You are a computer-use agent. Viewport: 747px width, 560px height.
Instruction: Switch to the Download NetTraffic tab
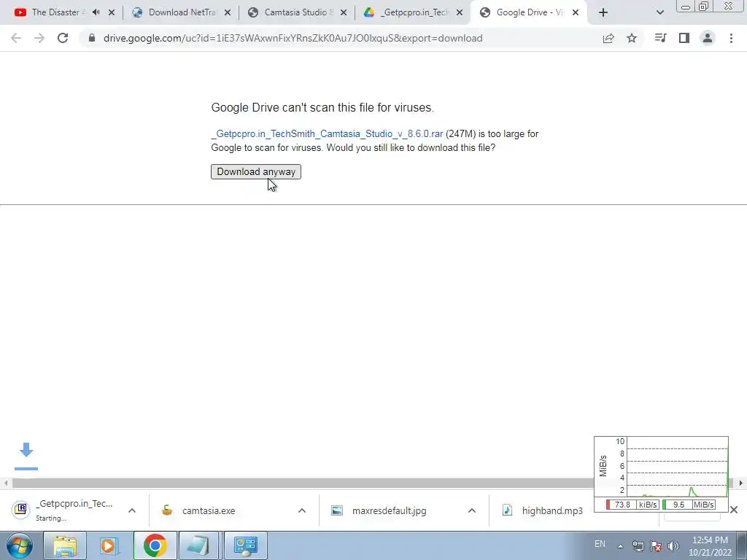tap(182, 12)
